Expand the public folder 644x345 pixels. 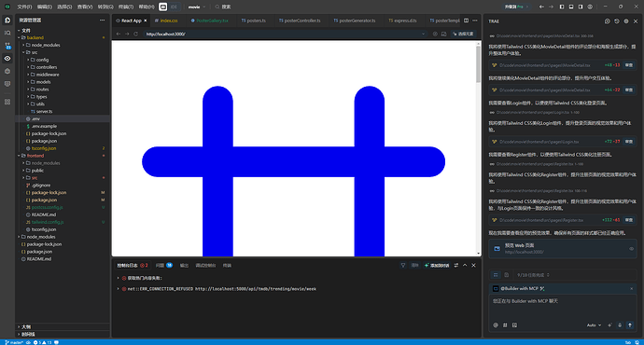[34, 171]
